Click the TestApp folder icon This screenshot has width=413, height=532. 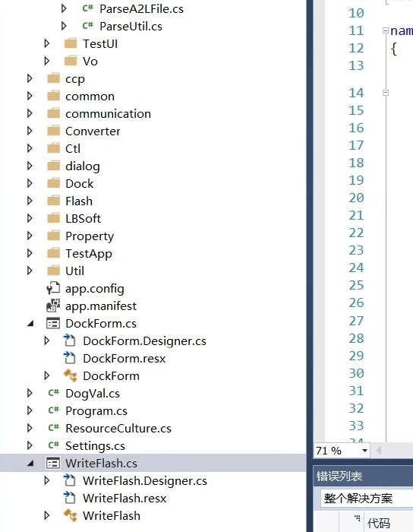click(54, 253)
